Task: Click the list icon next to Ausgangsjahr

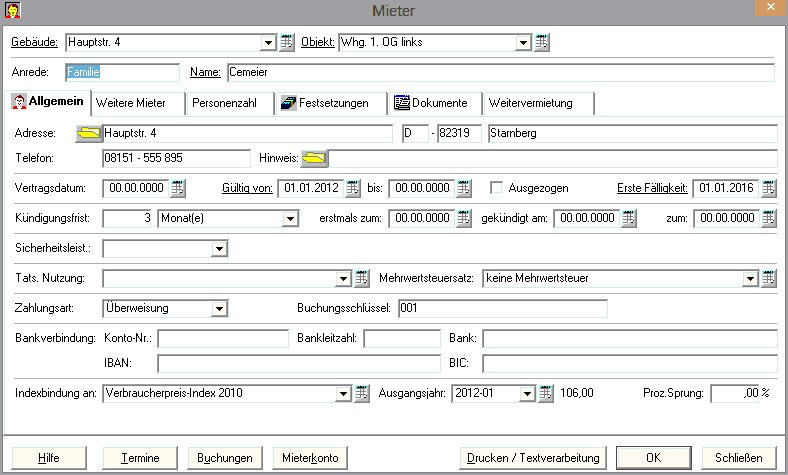Action: [546, 393]
